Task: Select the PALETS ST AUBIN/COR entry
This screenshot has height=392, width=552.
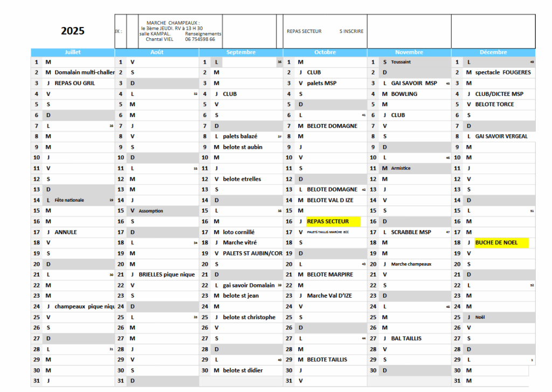Action: [x=252, y=253]
